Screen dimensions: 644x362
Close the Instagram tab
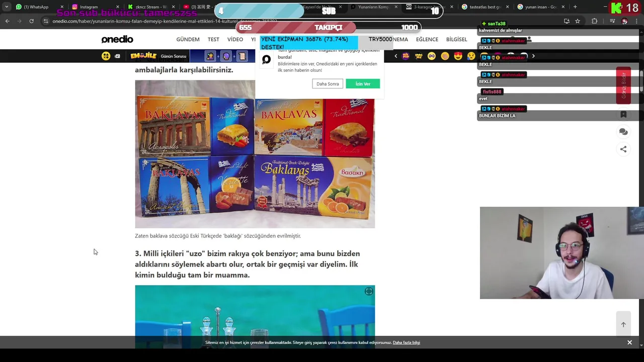point(117,7)
